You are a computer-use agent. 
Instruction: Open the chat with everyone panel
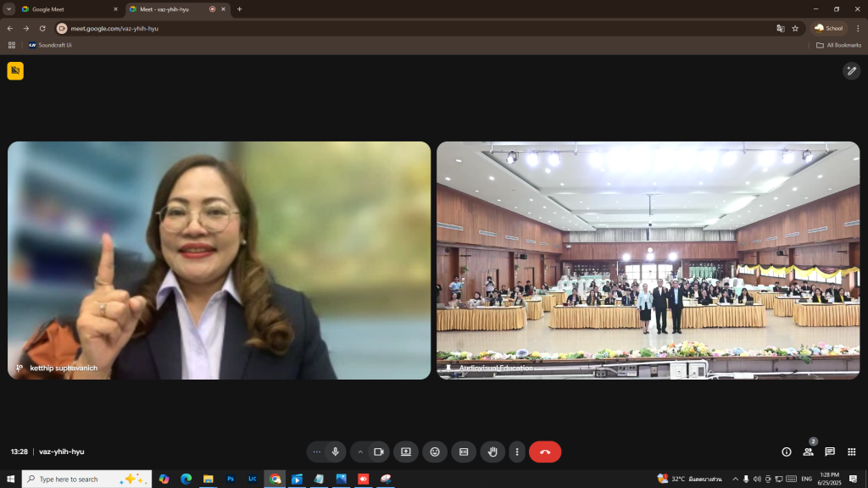[830, 452]
